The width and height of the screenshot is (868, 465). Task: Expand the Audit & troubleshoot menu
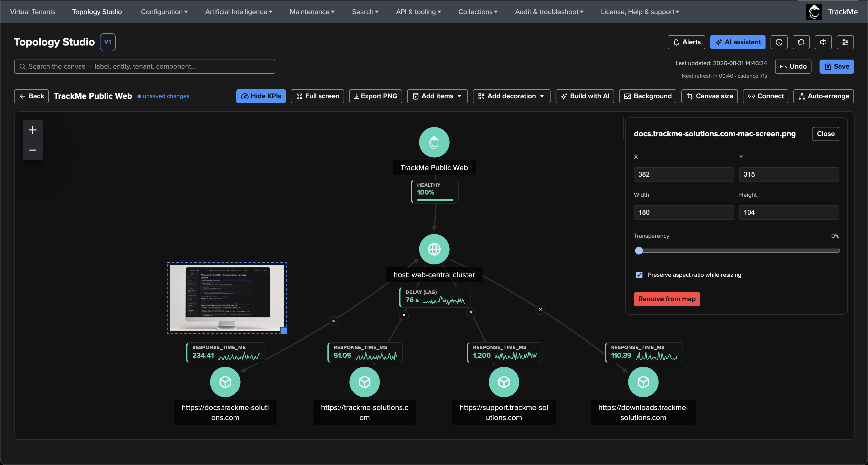coord(549,12)
